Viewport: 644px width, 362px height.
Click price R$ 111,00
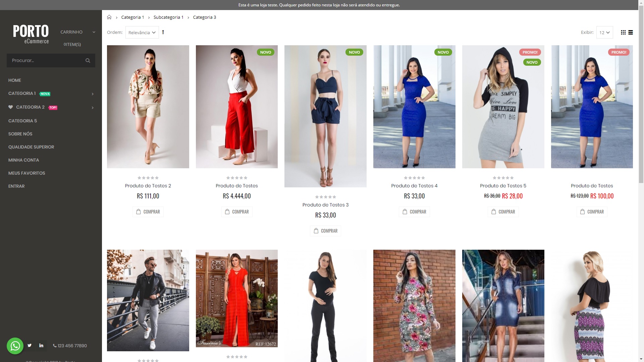pyautogui.click(x=148, y=196)
